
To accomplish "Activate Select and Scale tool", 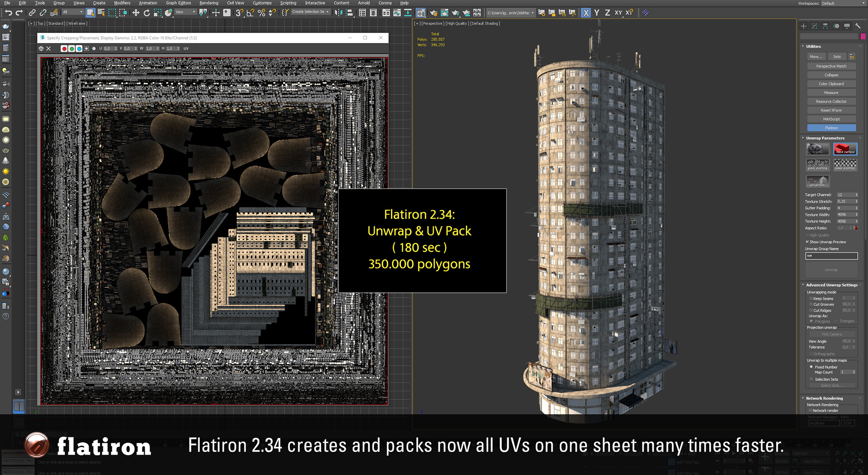I will point(157,13).
